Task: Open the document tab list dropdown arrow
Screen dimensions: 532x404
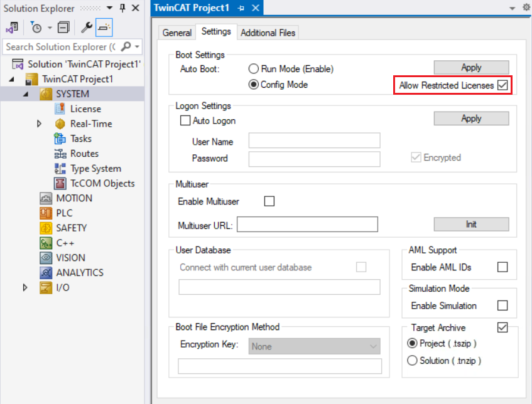Action: [x=513, y=8]
